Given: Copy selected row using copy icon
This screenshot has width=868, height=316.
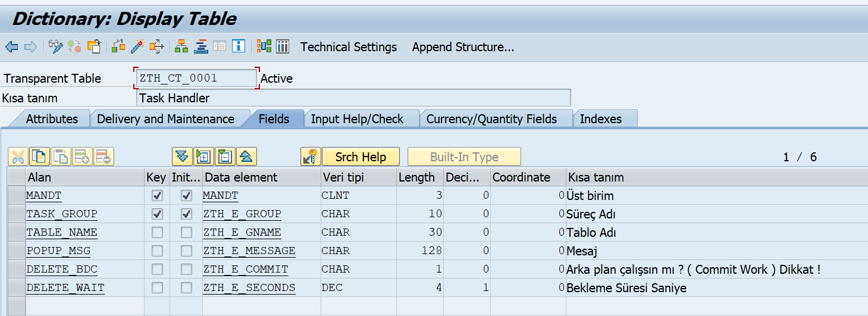Looking at the screenshot, I should (40, 157).
